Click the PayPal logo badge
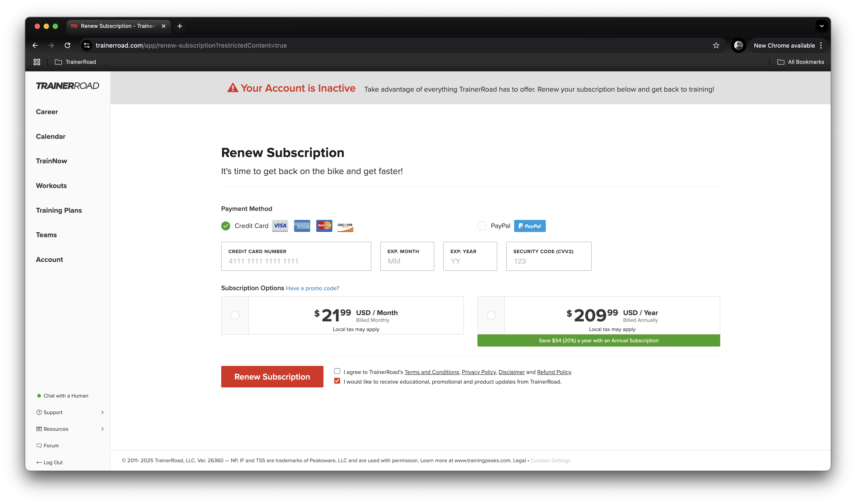The height and width of the screenshot is (504, 856). coord(530,226)
